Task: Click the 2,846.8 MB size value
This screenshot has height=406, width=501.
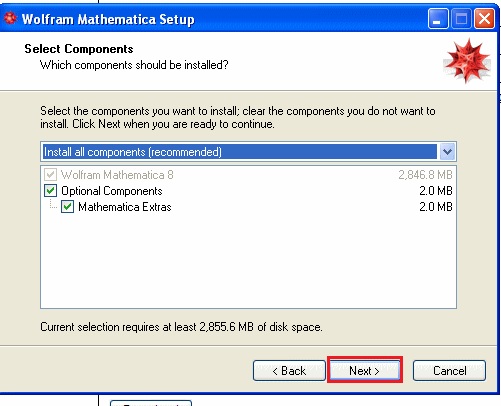Action: click(x=425, y=175)
